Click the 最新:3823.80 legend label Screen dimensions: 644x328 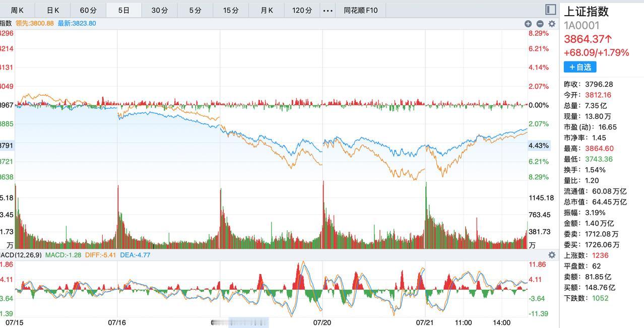click(77, 23)
